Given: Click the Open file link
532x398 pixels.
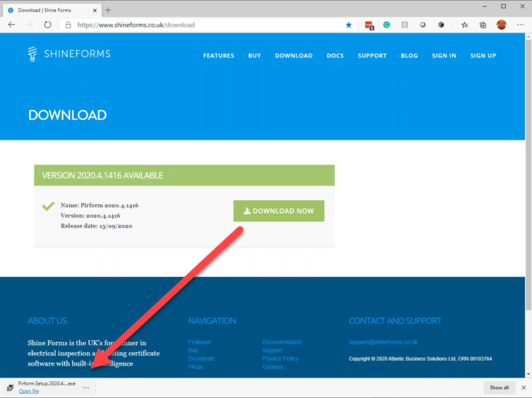Looking at the screenshot, I should 29,391.
